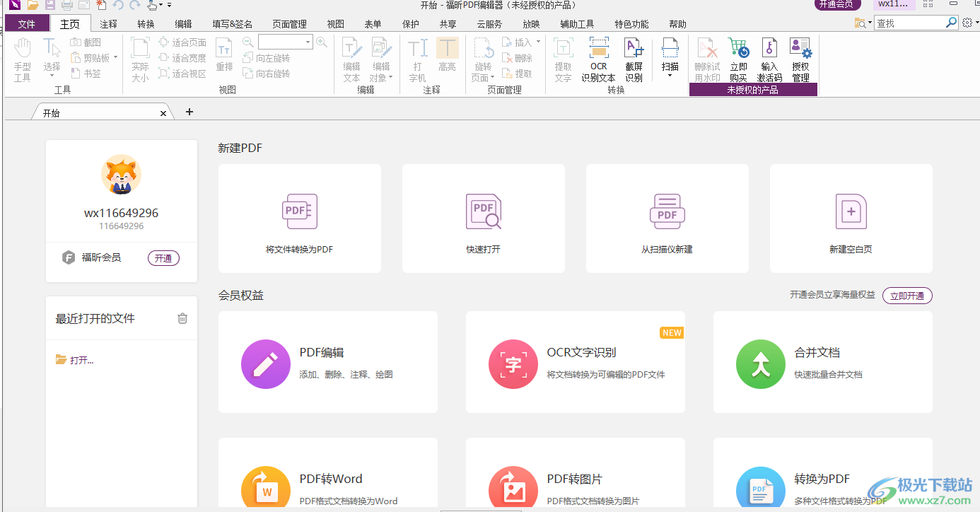Select the Hand tool (手型工具)

pos(23,60)
